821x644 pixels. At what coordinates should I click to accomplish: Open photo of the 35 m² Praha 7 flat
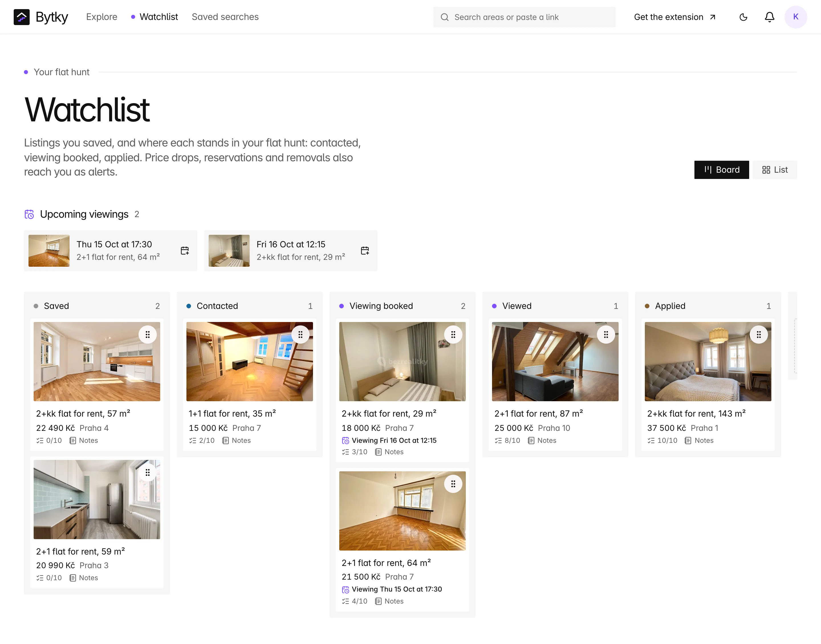click(x=250, y=362)
